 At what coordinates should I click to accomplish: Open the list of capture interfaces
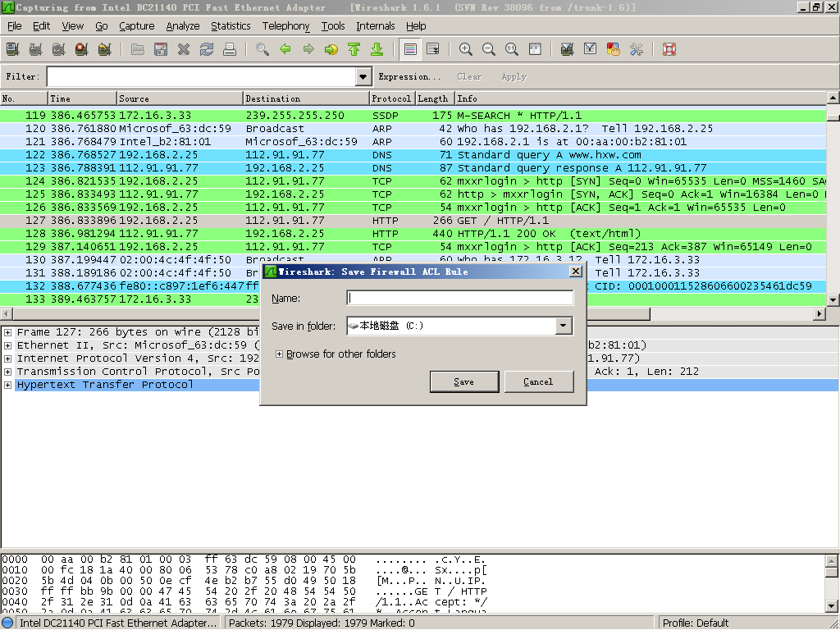coord(13,49)
